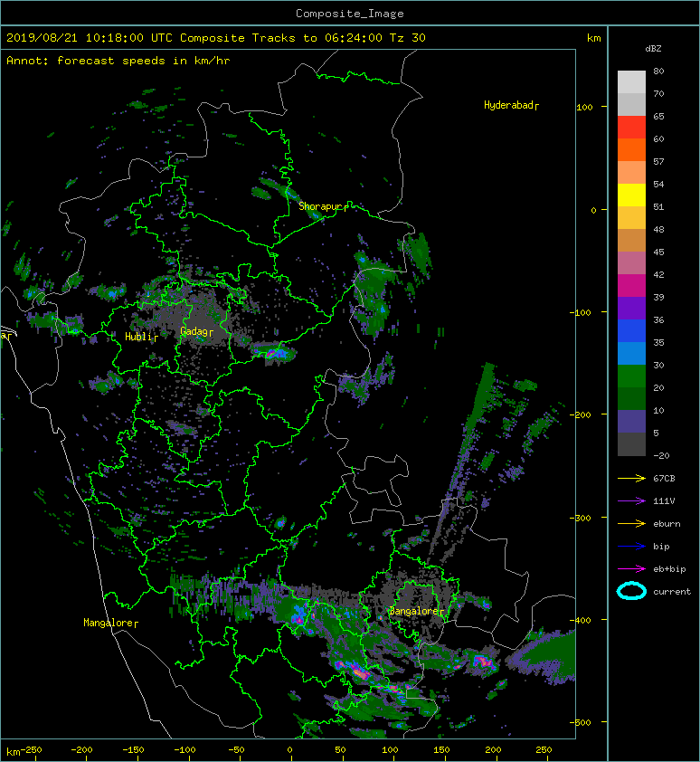The width and height of the screenshot is (700, 762).
Task: Click the Composite_Image title text
Action: [350, 14]
